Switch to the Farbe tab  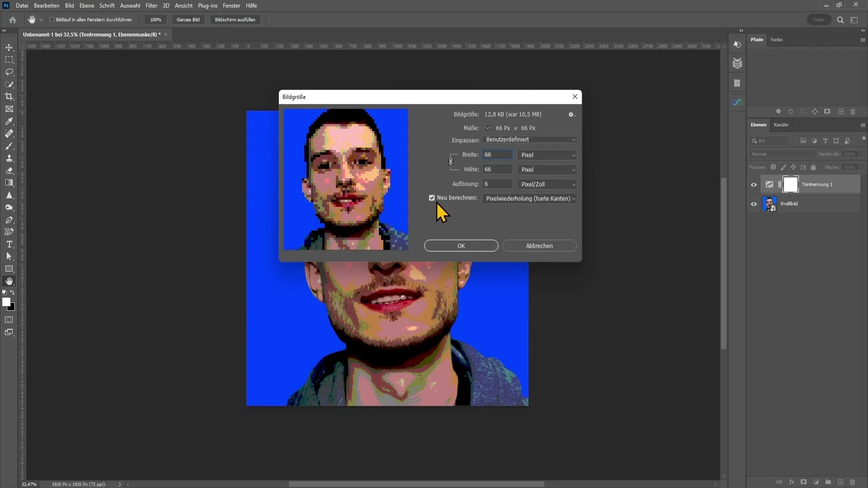(x=776, y=40)
